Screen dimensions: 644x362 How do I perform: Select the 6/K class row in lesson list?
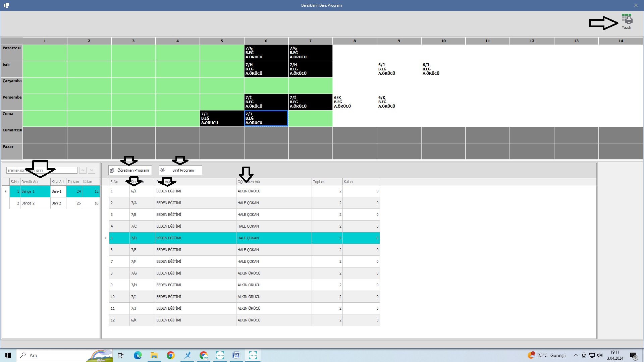point(245,320)
